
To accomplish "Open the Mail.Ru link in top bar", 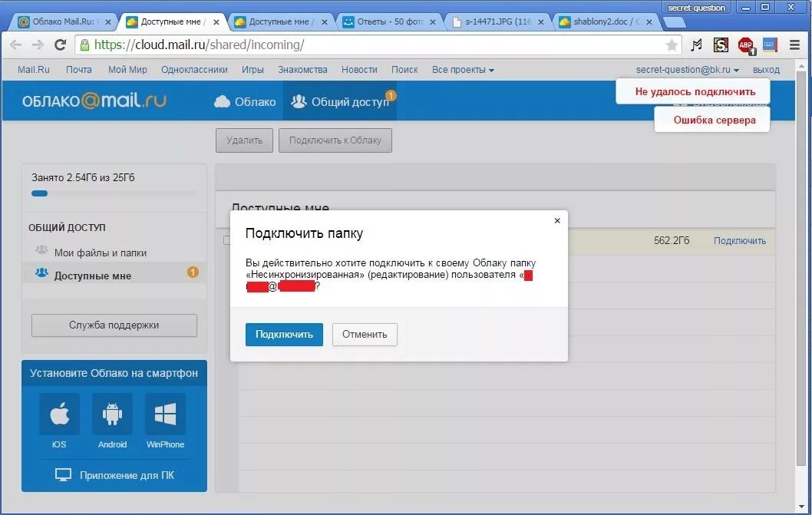I will coord(34,70).
